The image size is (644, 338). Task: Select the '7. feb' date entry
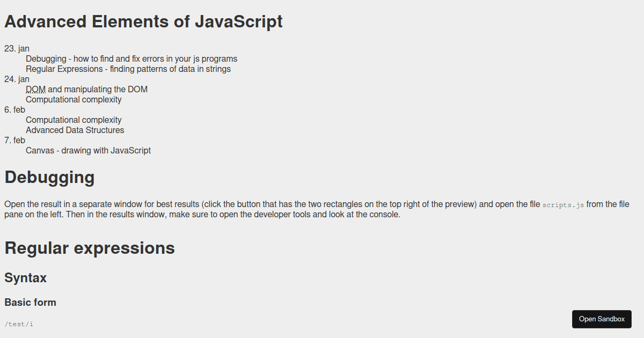pyautogui.click(x=14, y=141)
